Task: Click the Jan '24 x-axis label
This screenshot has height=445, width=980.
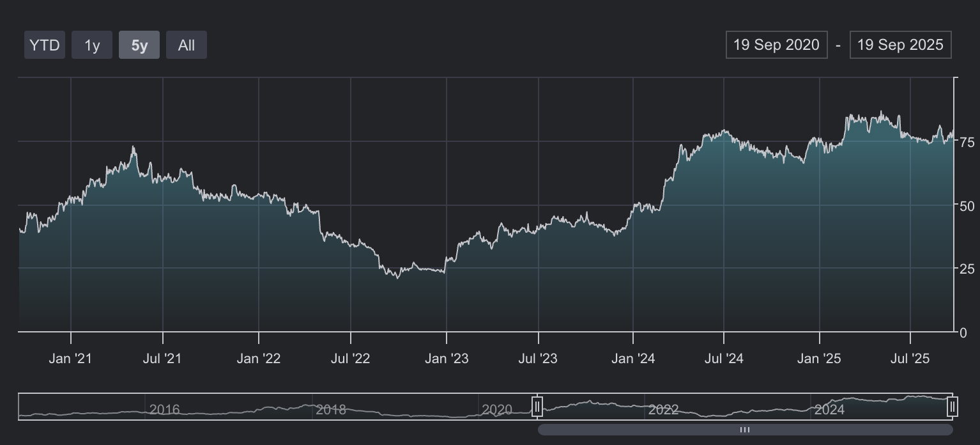Action: pos(632,359)
